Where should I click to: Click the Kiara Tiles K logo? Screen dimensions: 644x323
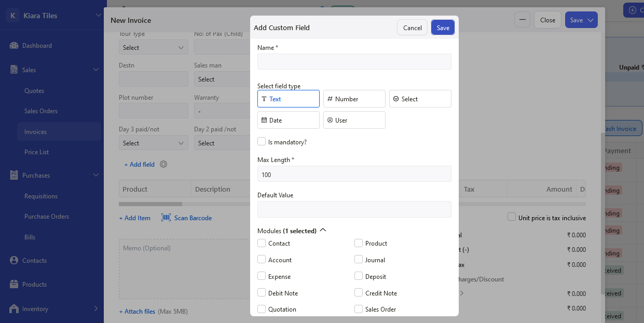click(12, 16)
